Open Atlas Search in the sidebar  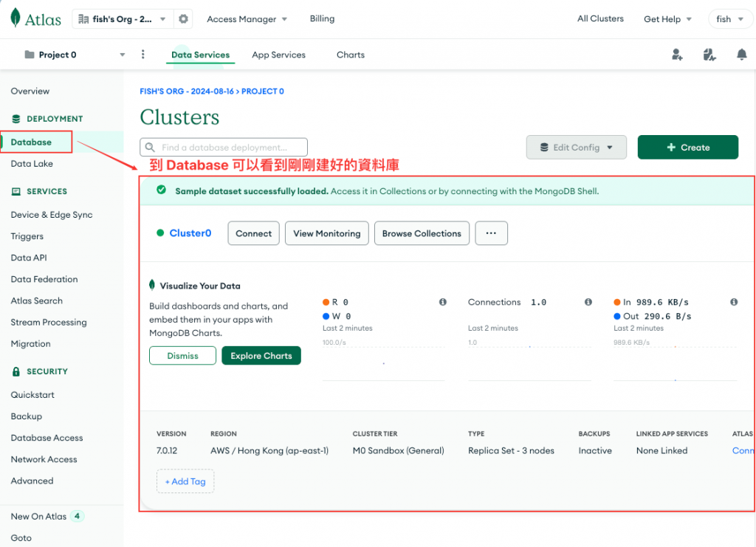(x=37, y=300)
